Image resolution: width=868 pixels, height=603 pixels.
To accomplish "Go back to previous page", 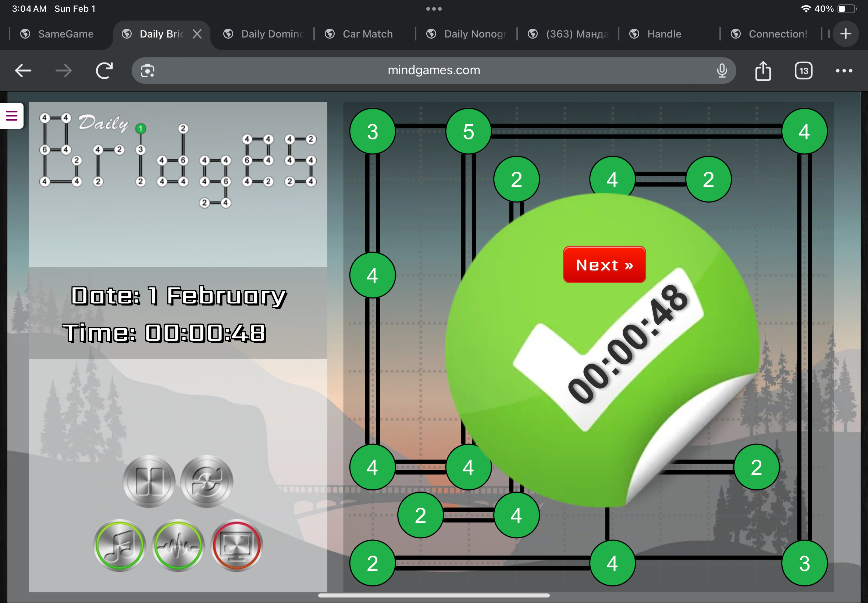I will click(23, 71).
